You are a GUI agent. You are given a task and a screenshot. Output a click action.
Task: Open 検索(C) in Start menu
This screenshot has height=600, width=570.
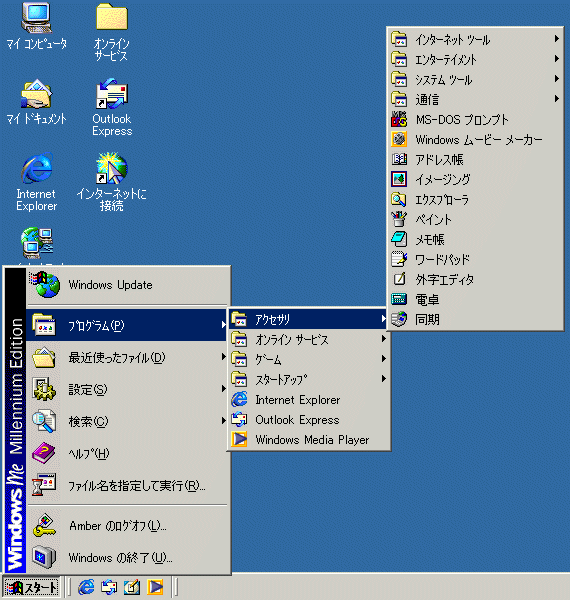pos(128,421)
